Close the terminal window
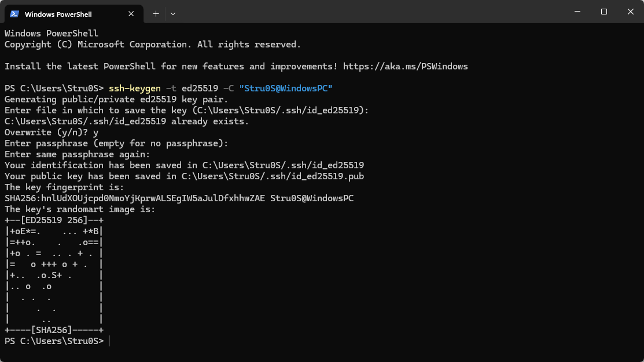644x362 pixels. (630, 12)
